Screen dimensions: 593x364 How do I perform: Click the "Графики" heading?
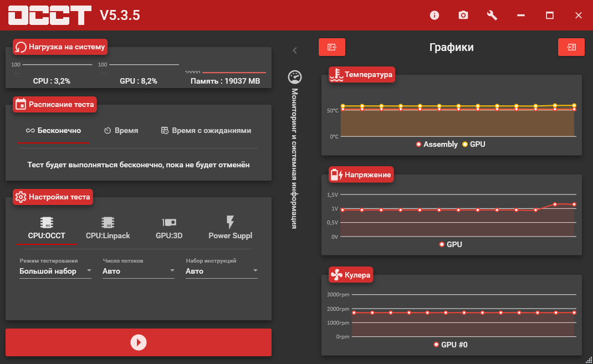click(x=452, y=47)
